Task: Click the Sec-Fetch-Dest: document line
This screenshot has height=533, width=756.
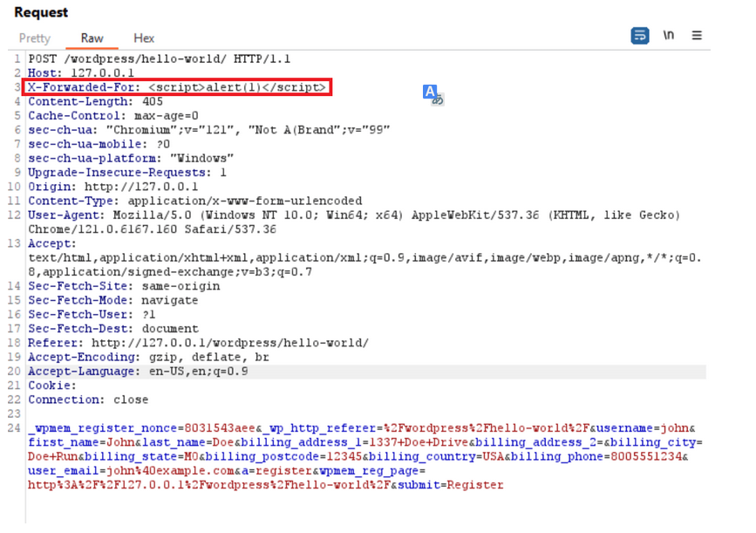Action: [x=112, y=329]
